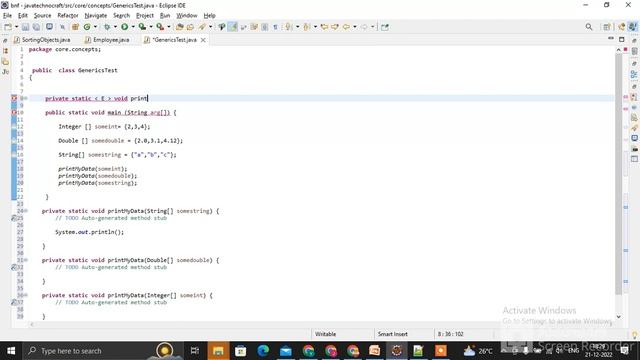Image resolution: width=640 pixels, height=360 pixels.
Task: Pin the editor using the pin icon
Action: pos(384,27)
